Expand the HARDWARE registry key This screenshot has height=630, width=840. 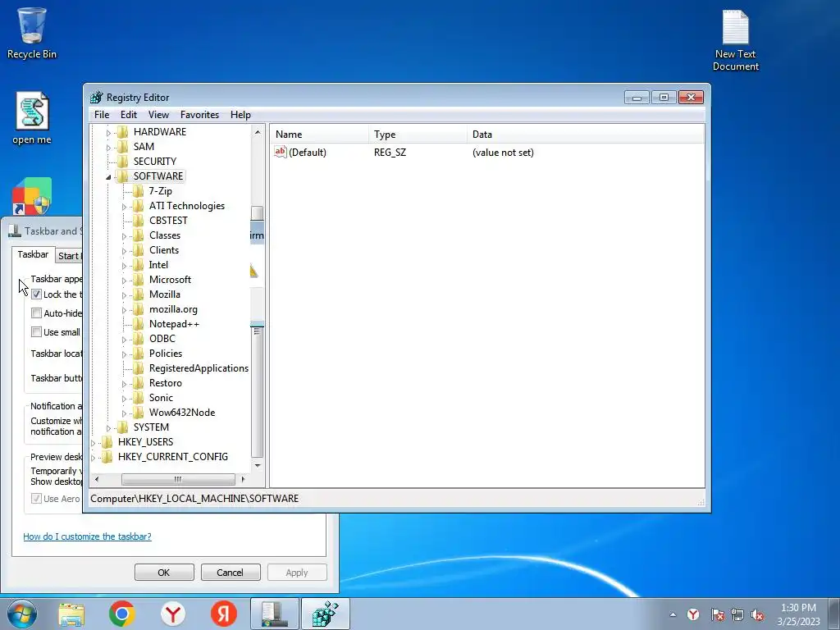pyautogui.click(x=108, y=133)
